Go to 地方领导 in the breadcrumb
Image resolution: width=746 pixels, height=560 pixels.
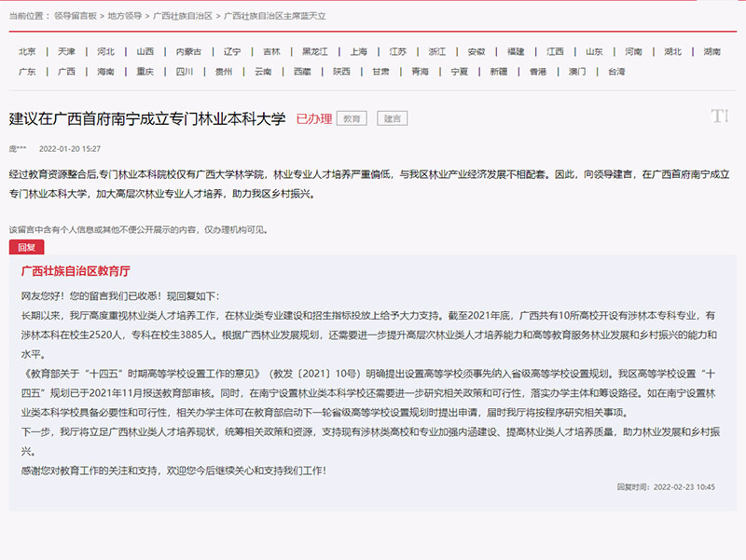click(x=126, y=17)
